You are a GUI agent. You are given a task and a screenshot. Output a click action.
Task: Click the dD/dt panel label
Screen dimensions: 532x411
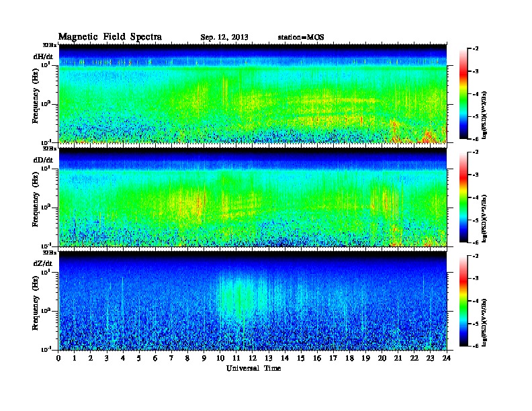43,160
